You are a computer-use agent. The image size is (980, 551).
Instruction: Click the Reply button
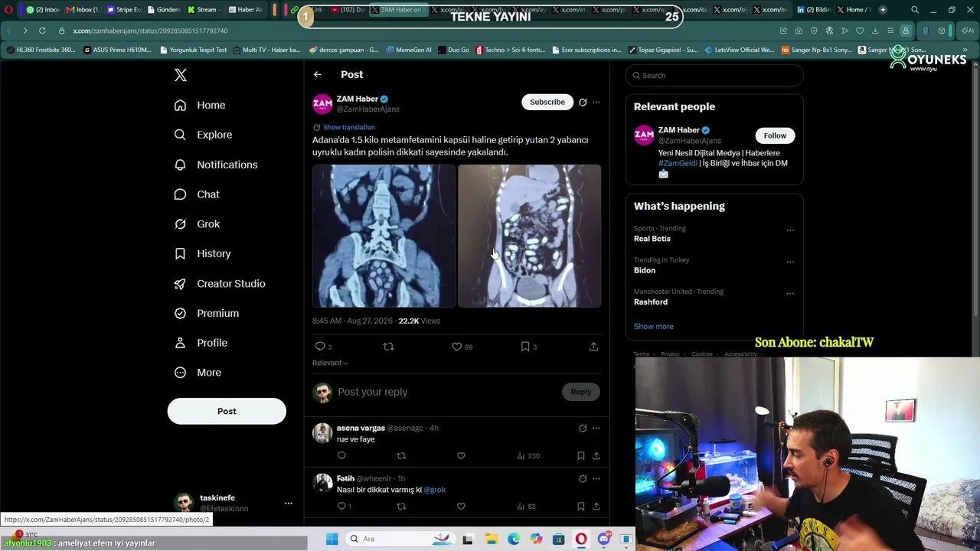pos(580,392)
